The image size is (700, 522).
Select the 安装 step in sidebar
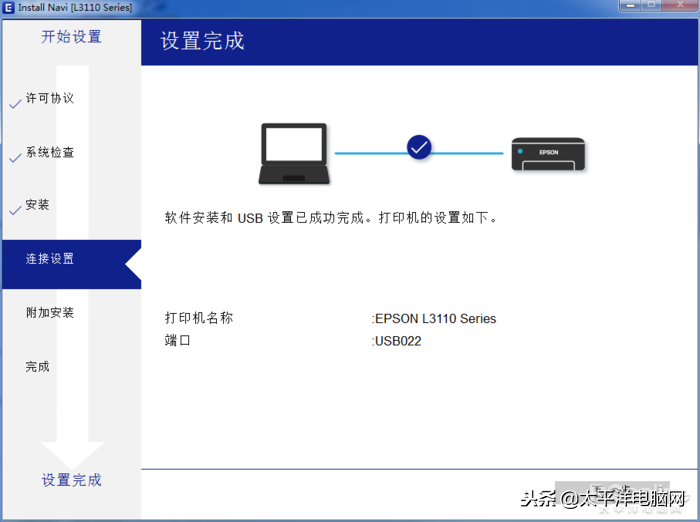point(37,205)
